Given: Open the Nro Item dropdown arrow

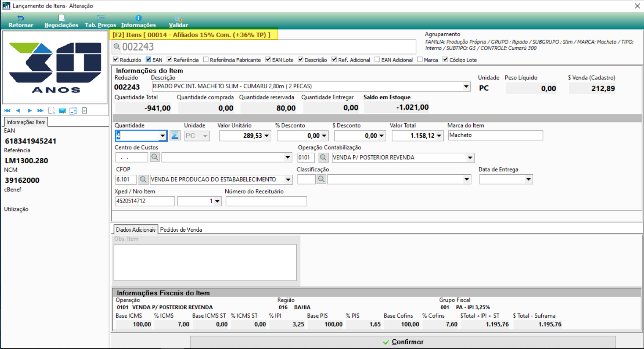Looking at the screenshot, I should click(x=218, y=201).
